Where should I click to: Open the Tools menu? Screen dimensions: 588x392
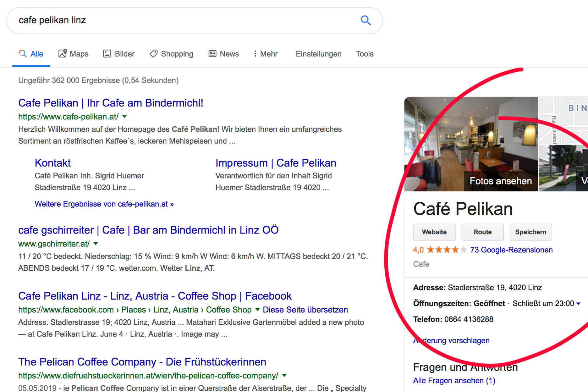point(365,54)
